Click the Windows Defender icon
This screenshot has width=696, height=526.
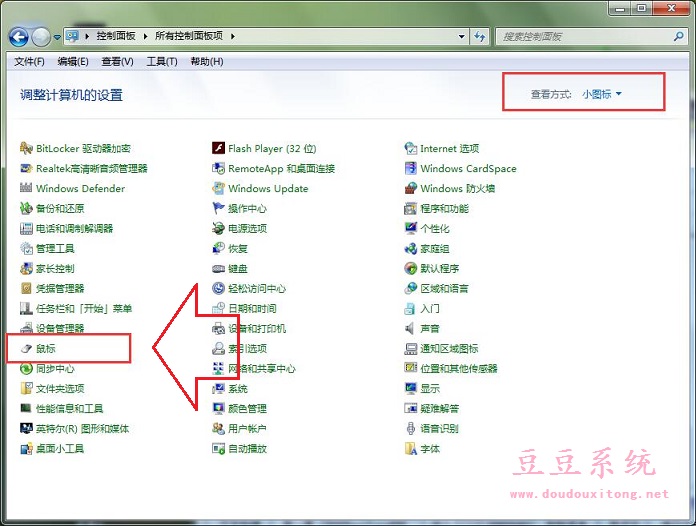point(27,188)
